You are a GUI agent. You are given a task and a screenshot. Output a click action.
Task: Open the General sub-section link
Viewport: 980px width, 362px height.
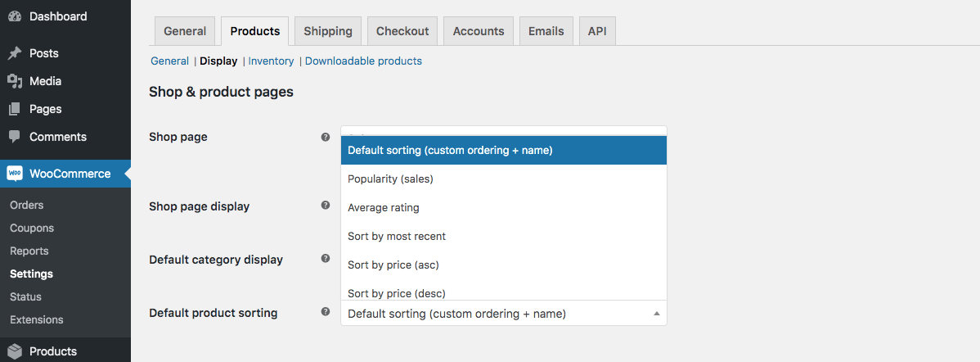tap(170, 61)
